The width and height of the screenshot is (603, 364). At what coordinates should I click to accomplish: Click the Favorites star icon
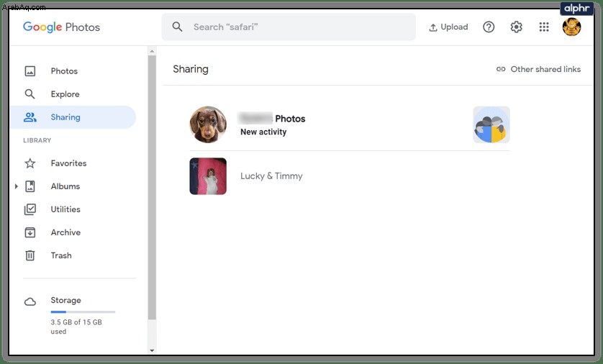(x=30, y=163)
